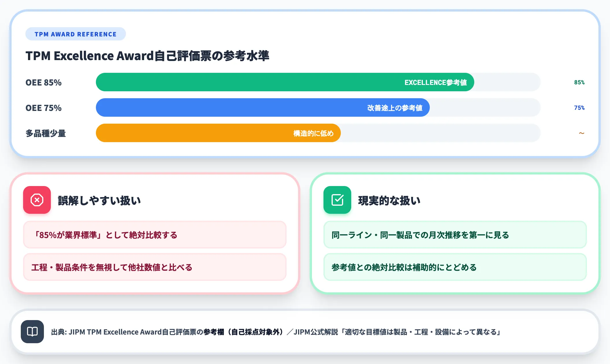Click the TPM AWARD REFERENCE badge

tap(76, 34)
